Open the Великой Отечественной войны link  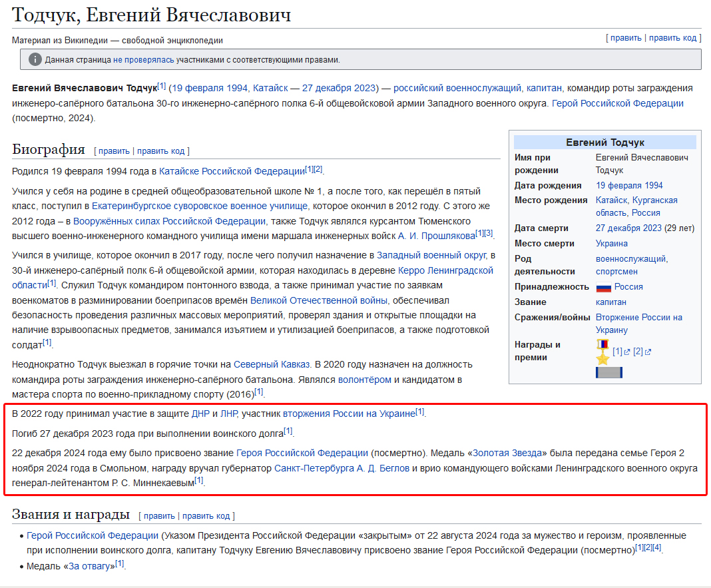pos(320,300)
